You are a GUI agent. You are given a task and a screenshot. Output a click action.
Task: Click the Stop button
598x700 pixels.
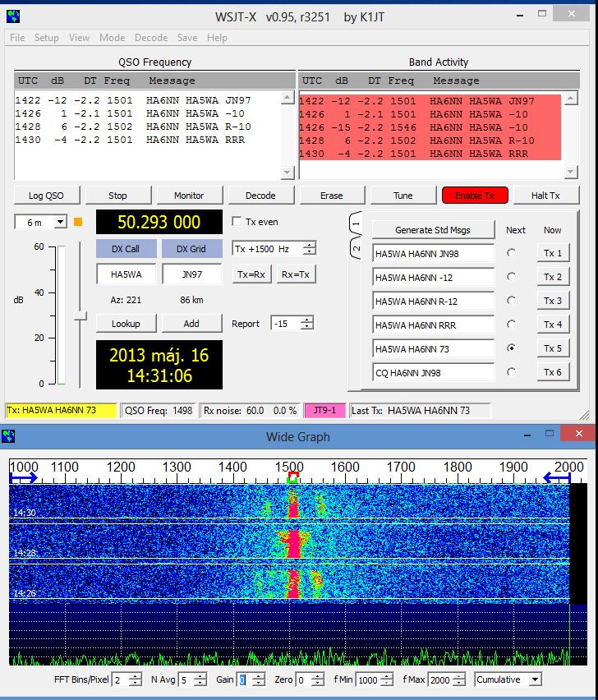[x=117, y=196]
